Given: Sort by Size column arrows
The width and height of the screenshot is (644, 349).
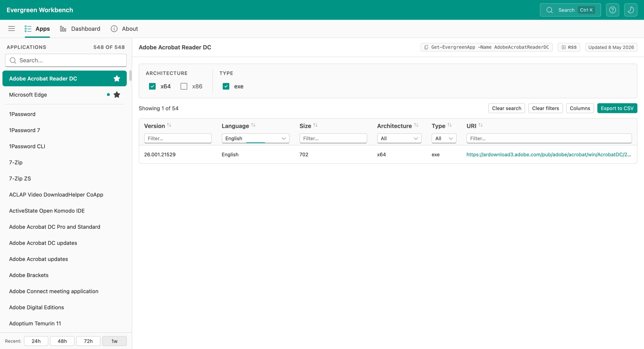Looking at the screenshot, I should pyautogui.click(x=315, y=125).
